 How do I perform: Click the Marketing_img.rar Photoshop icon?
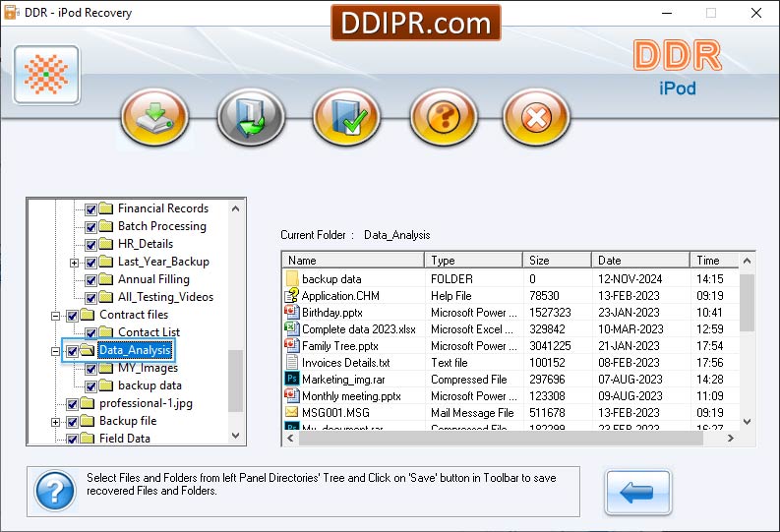[x=291, y=379]
